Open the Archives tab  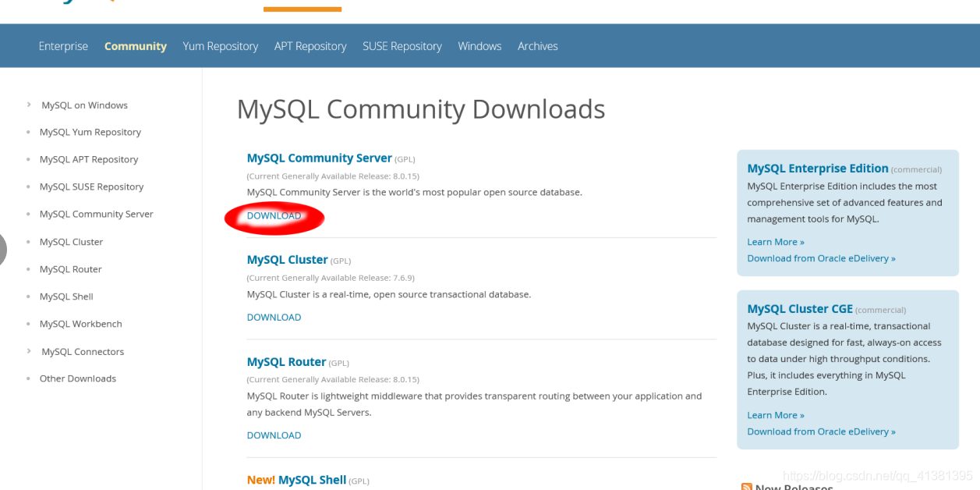point(538,46)
